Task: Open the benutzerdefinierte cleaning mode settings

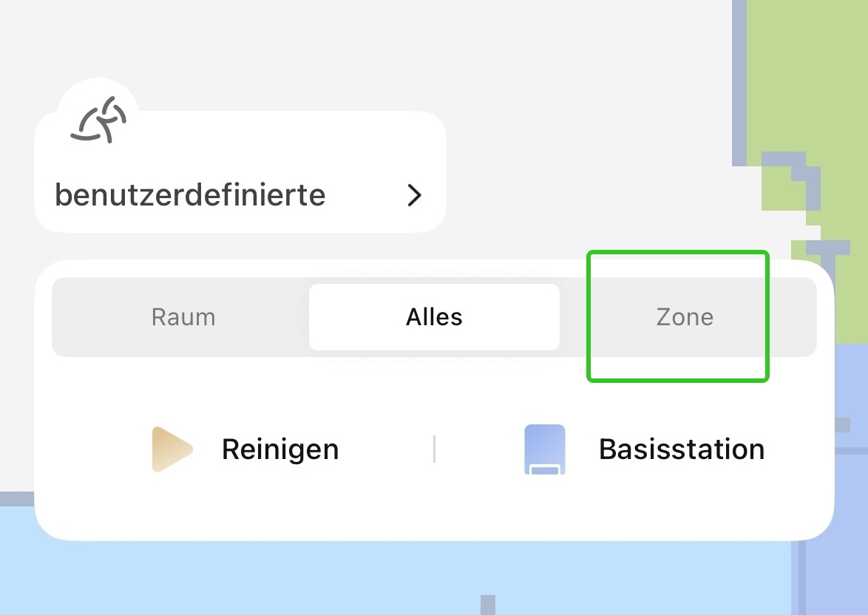Action: [190, 195]
